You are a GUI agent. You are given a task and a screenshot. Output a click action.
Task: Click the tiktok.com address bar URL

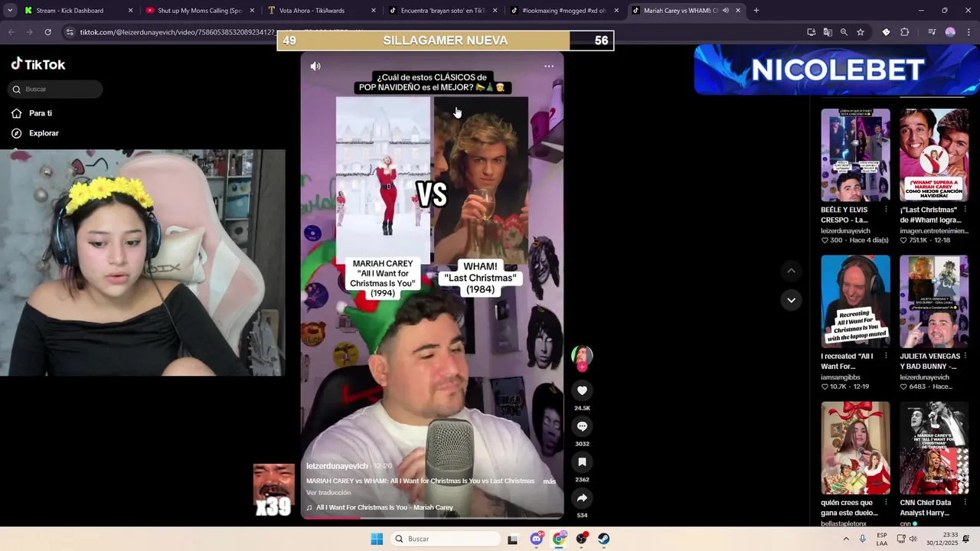coord(177,32)
